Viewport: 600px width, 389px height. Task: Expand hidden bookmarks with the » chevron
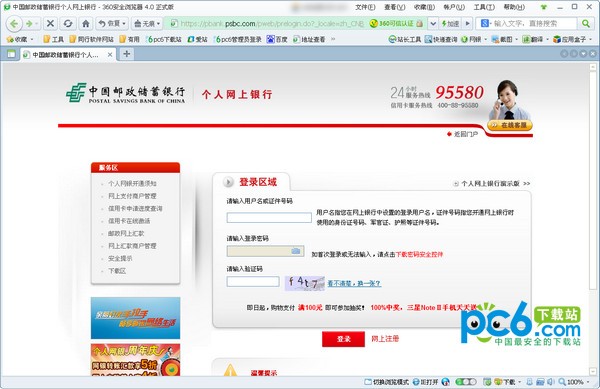333,39
